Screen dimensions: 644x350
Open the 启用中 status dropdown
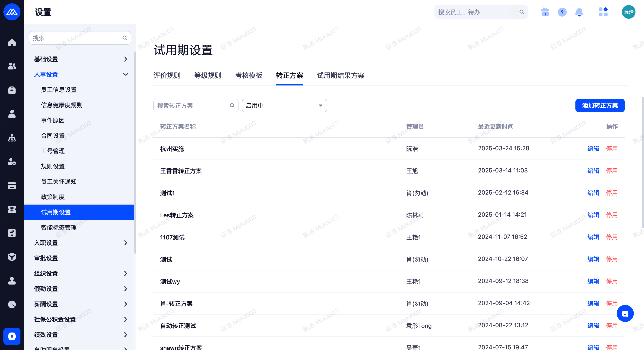tap(284, 106)
